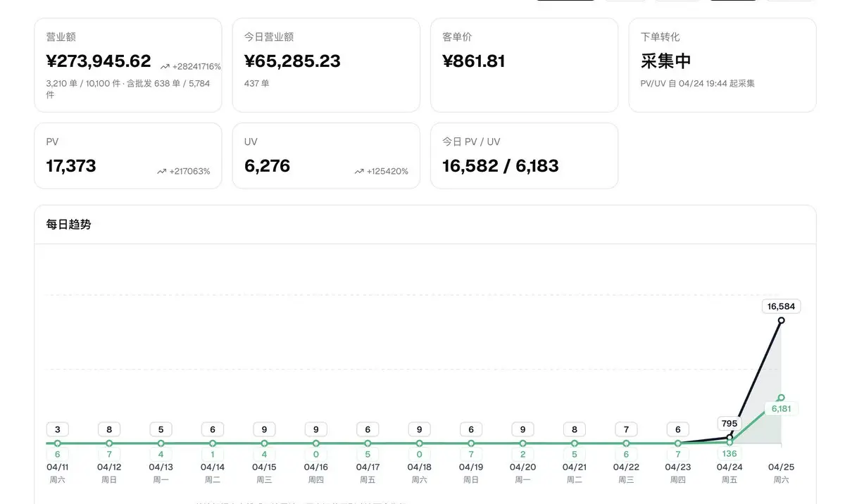845x504 pixels.
Task: Click the UV label 0 above 04/18
Action: pyautogui.click(x=420, y=454)
